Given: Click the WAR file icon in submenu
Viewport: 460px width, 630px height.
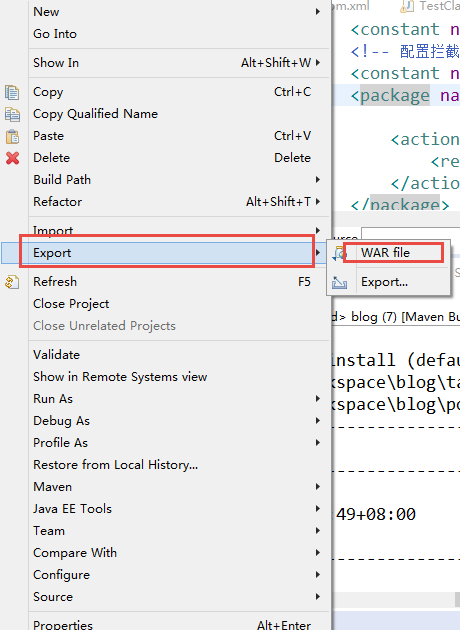Looking at the screenshot, I should [x=339, y=253].
